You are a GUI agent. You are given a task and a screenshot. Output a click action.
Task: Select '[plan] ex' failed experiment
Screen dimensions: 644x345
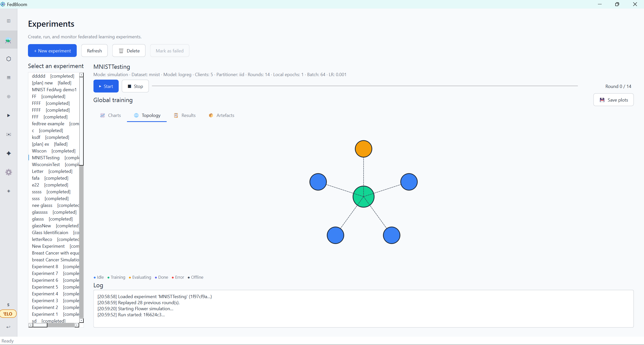(x=54, y=144)
